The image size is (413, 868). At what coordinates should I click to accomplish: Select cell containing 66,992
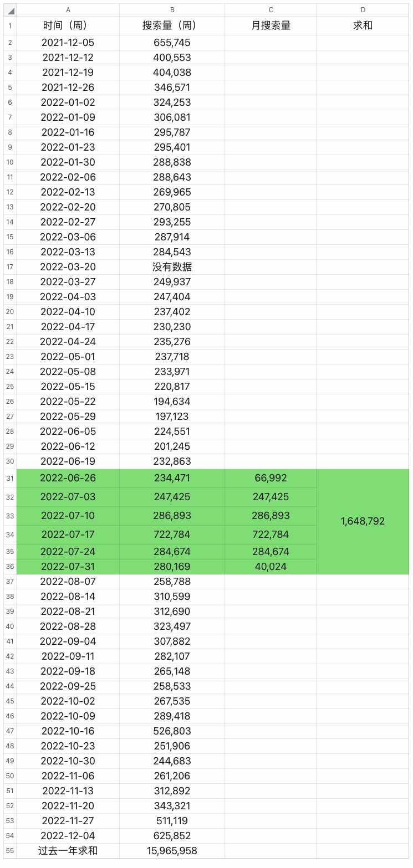(271, 478)
